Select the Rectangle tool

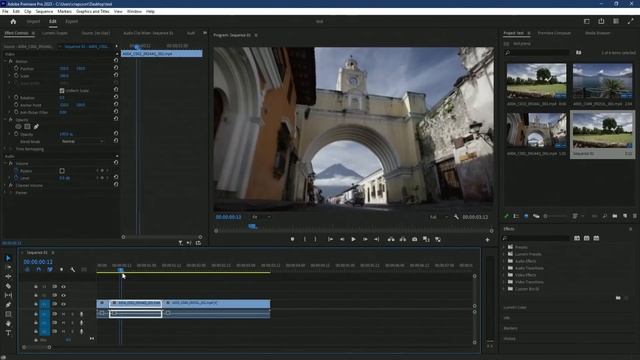point(8,314)
